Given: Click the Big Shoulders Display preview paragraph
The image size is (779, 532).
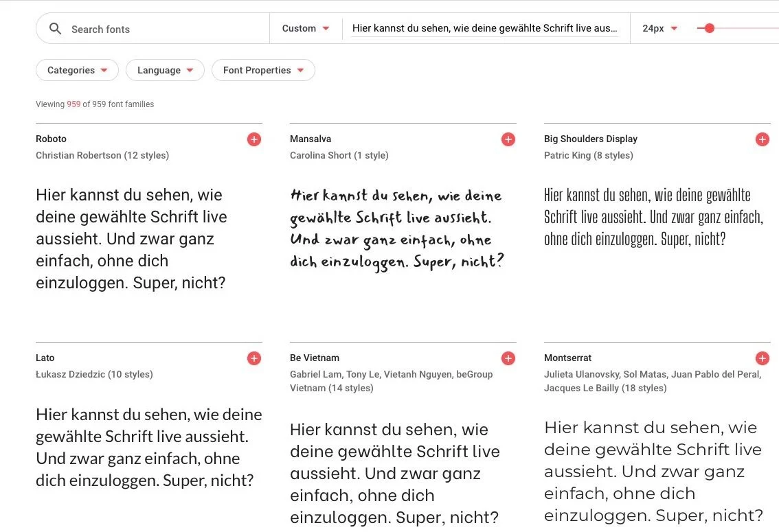Looking at the screenshot, I should point(653,218).
